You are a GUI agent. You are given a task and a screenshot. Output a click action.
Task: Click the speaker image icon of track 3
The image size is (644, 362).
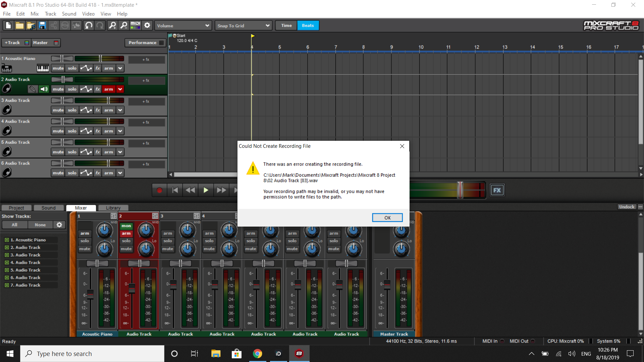[x=7, y=110]
